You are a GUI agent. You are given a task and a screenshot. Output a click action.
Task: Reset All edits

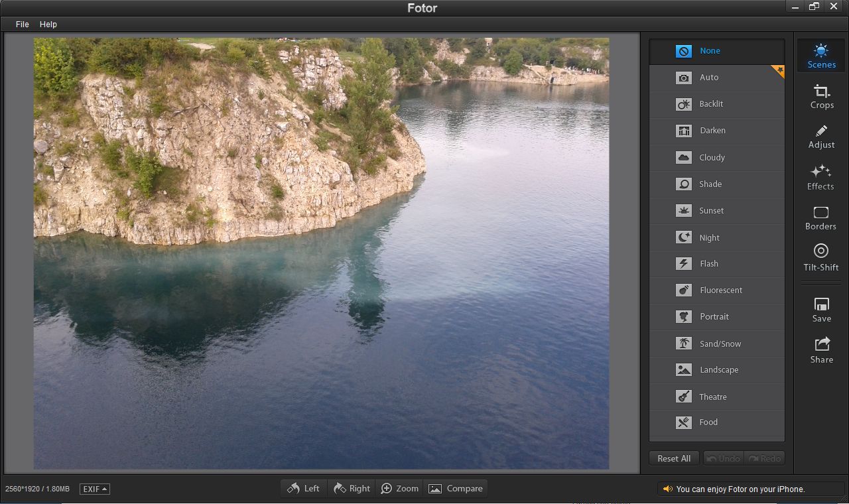coord(674,458)
